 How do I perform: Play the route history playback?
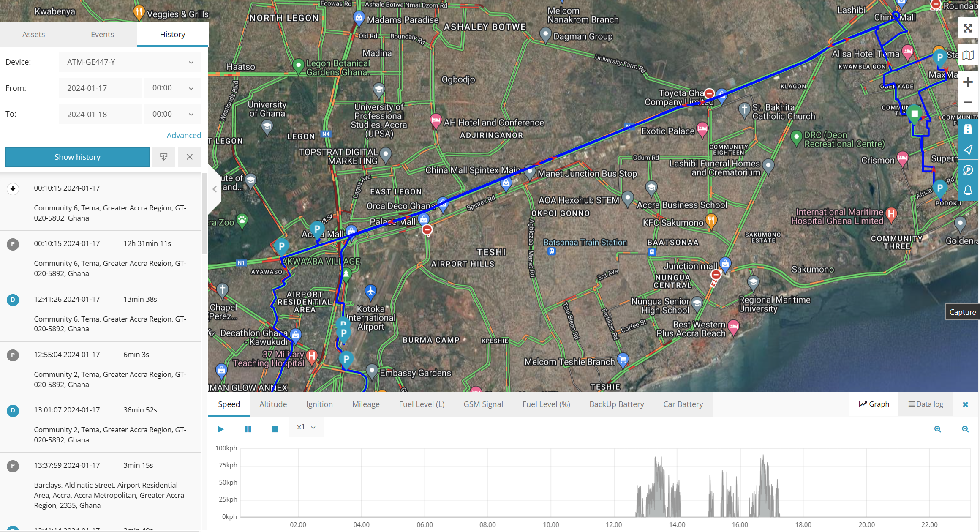220,429
